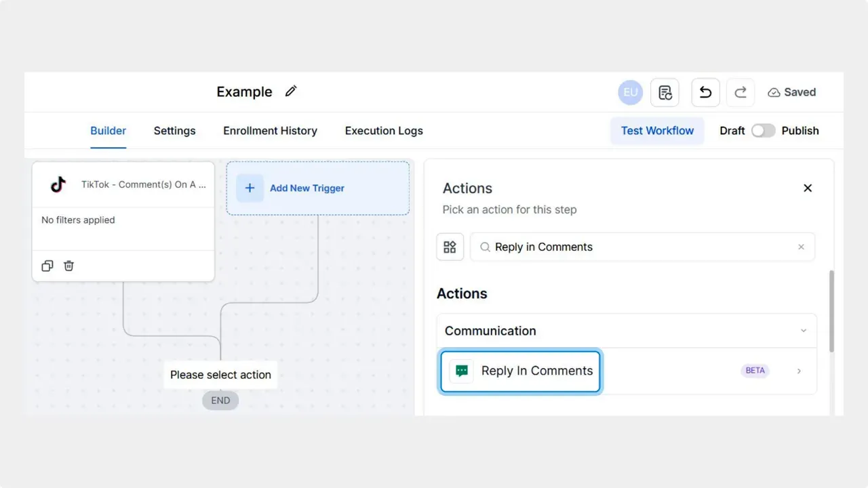
Task: Click the green Reply In Comments icon
Action: [x=461, y=371]
